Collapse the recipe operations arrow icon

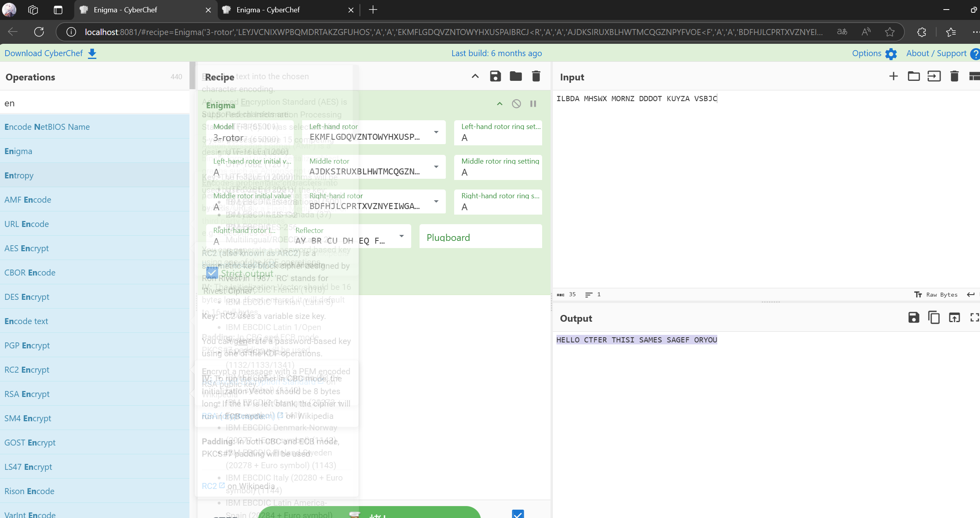point(475,76)
